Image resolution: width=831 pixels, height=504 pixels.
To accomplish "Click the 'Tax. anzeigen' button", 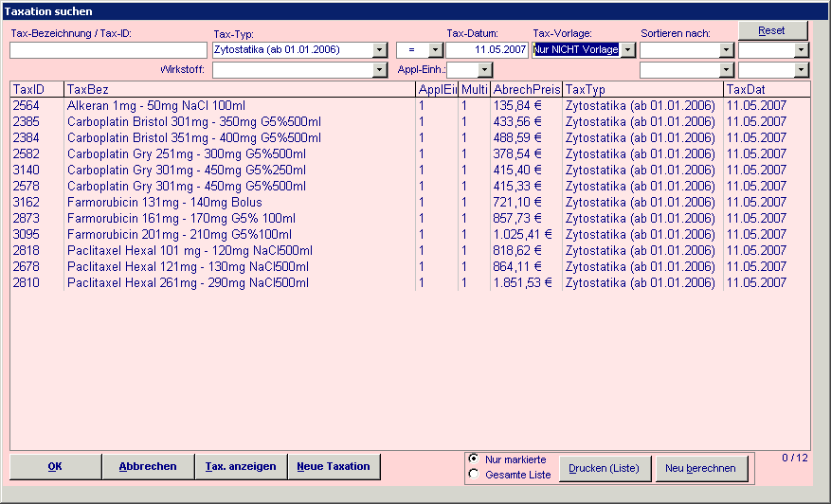I will click(x=241, y=466).
